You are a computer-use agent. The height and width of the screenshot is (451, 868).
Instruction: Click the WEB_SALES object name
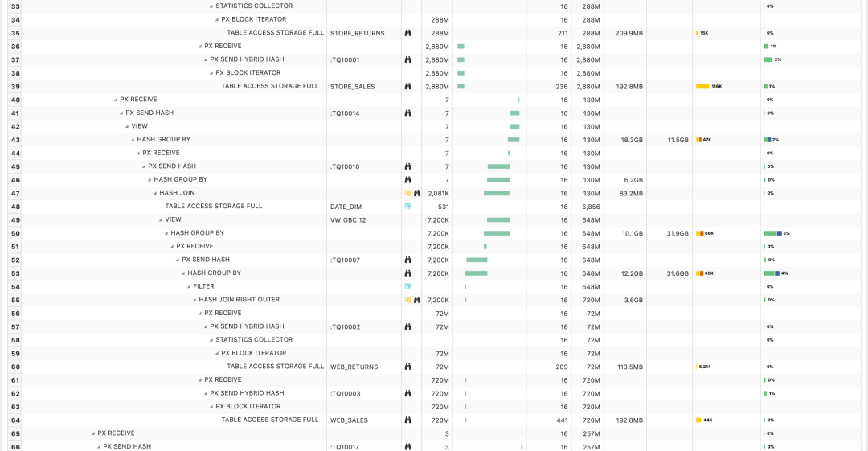tap(349, 420)
